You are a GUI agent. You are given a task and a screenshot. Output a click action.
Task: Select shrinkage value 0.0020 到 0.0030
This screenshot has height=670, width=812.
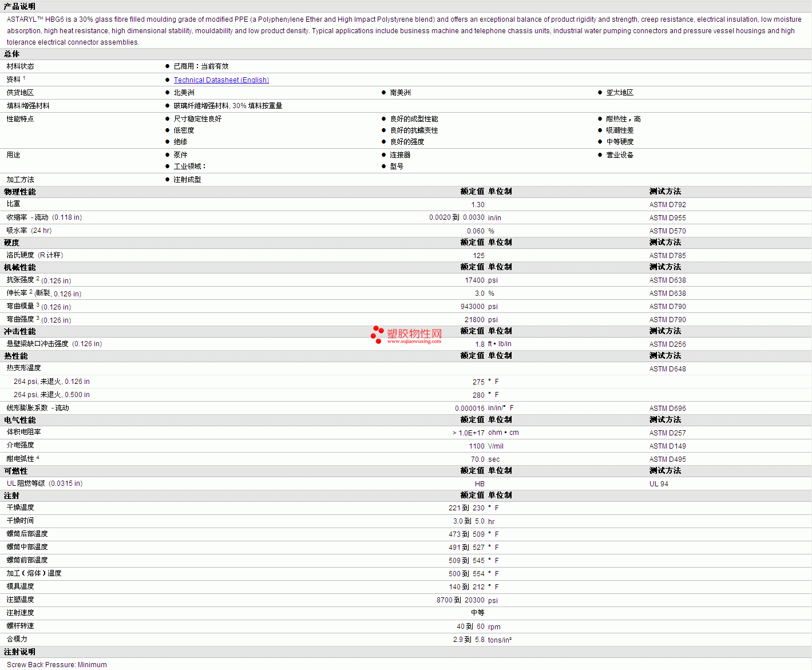(x=457, y=217)
